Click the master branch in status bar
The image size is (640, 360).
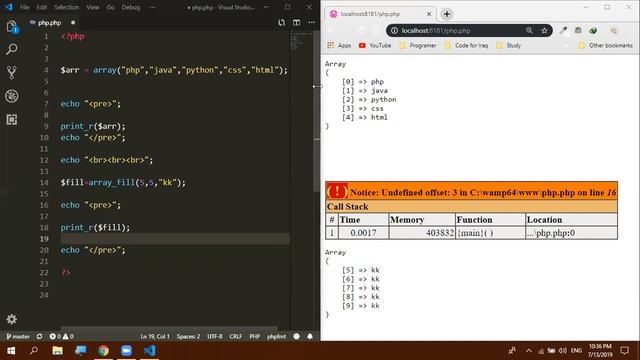pos(18,336)
